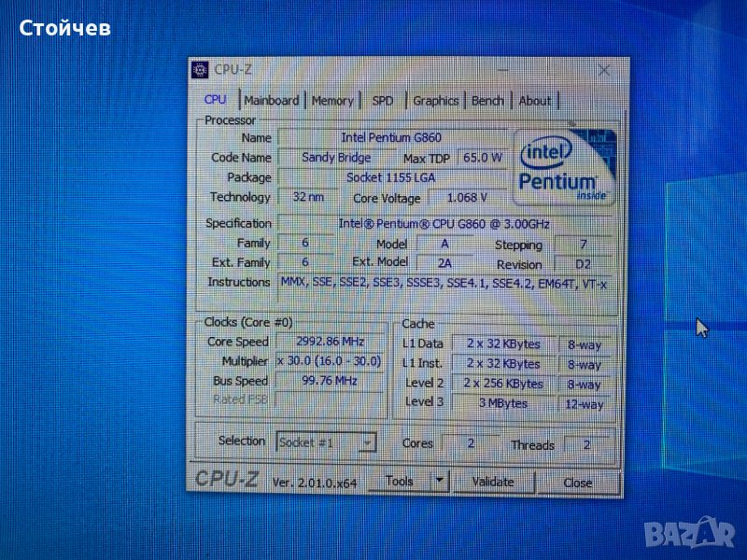747x560 pixels.
Task: Click the Tools button
Action: point(399,481)
